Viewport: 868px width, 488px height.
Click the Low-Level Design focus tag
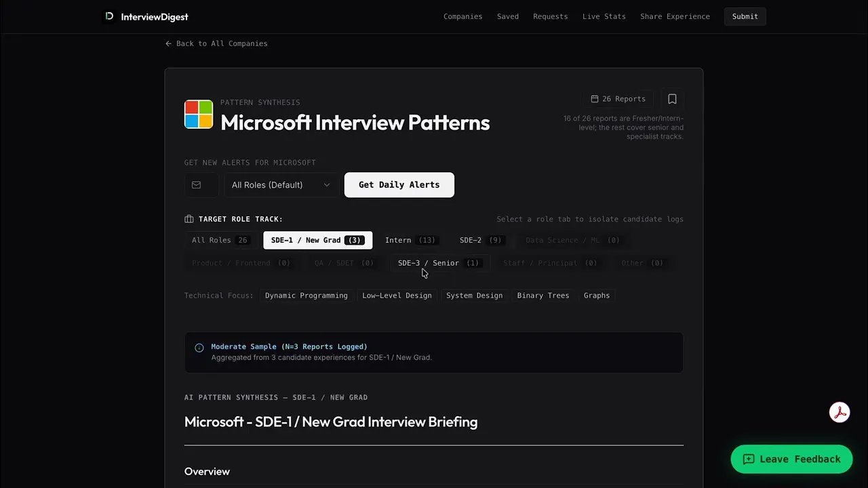coord(397,296)
